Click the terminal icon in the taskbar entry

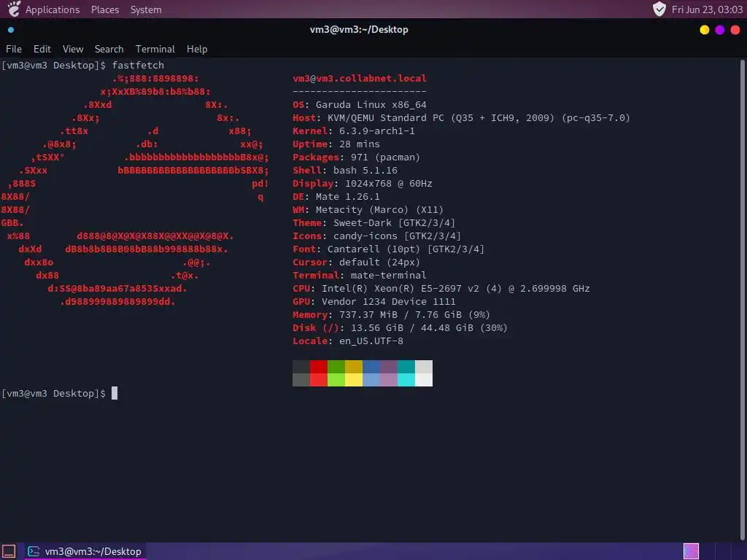point(34,551)
